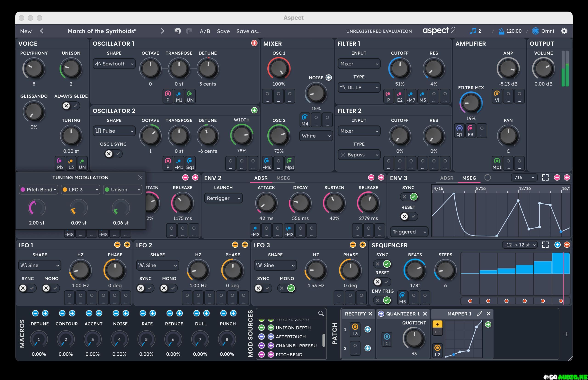Click Oscillator 1 red plus icon

(254, 43)
